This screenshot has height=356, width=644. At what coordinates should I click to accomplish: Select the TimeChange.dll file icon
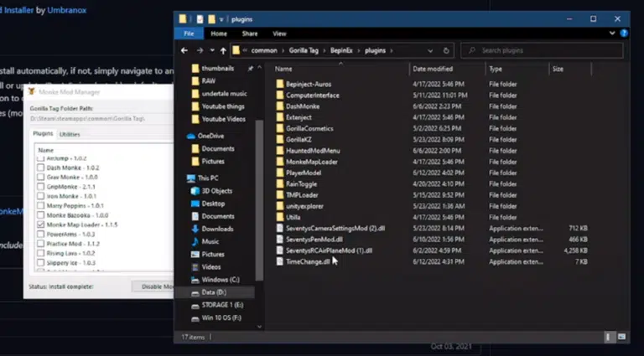pyautogui.click(x=280, y=261)
